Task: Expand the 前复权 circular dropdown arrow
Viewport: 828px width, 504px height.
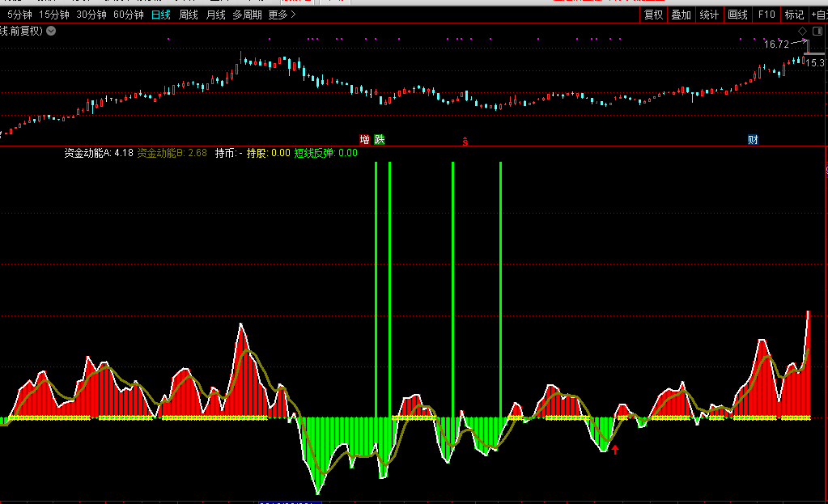Action: point(51,31)
